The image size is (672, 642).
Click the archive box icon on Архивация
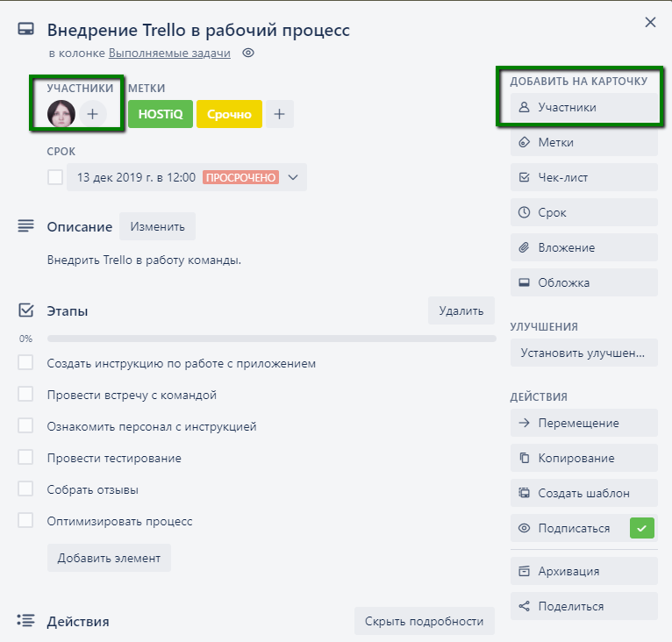[524, 571]
